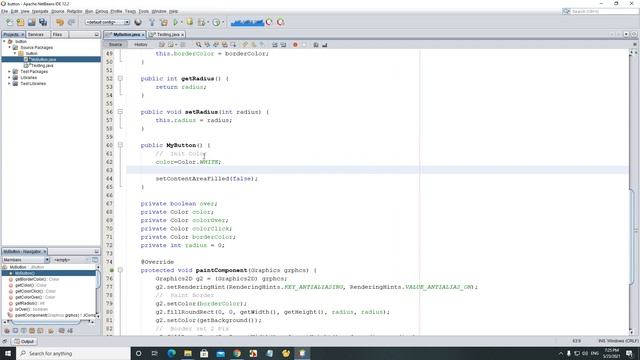Toggle Fully Qualified Names in Navigator
The image size is (640, 360).
(51, 331)
